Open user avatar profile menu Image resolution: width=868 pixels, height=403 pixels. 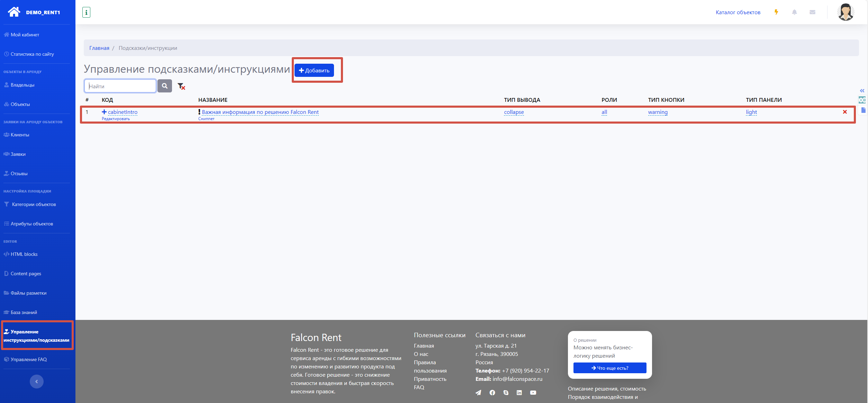[x=846, y=12]
